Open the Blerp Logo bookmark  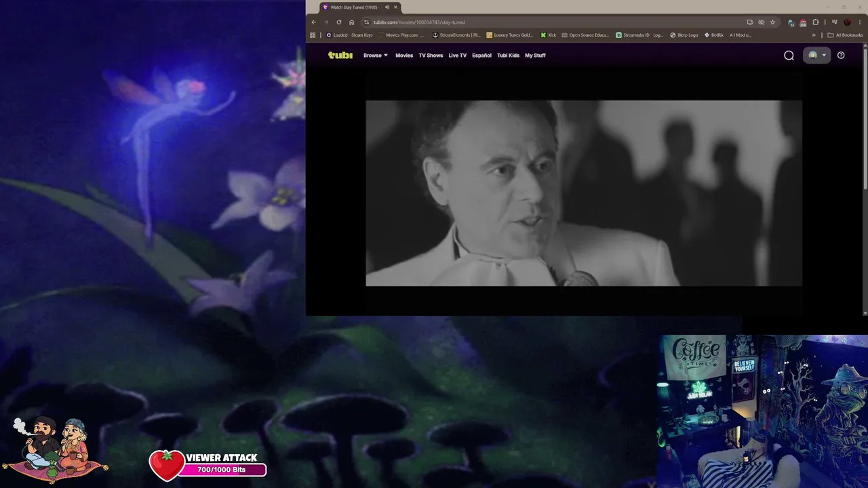684,35
